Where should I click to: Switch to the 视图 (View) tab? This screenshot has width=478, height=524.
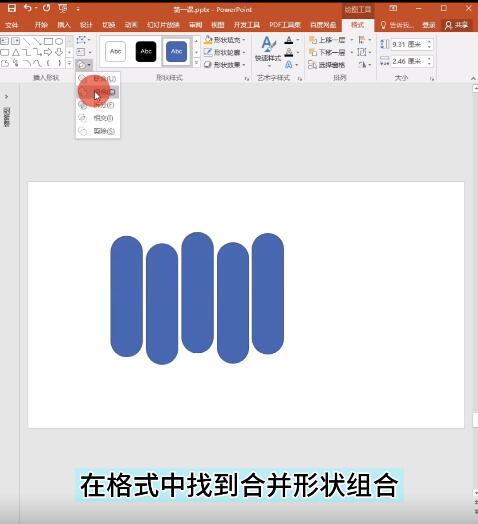218,25
